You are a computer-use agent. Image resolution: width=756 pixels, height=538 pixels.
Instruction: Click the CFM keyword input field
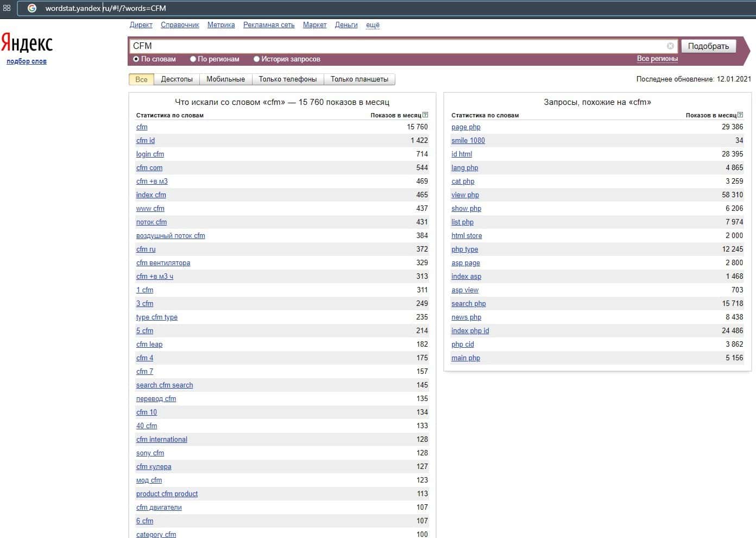pos(396,46)
